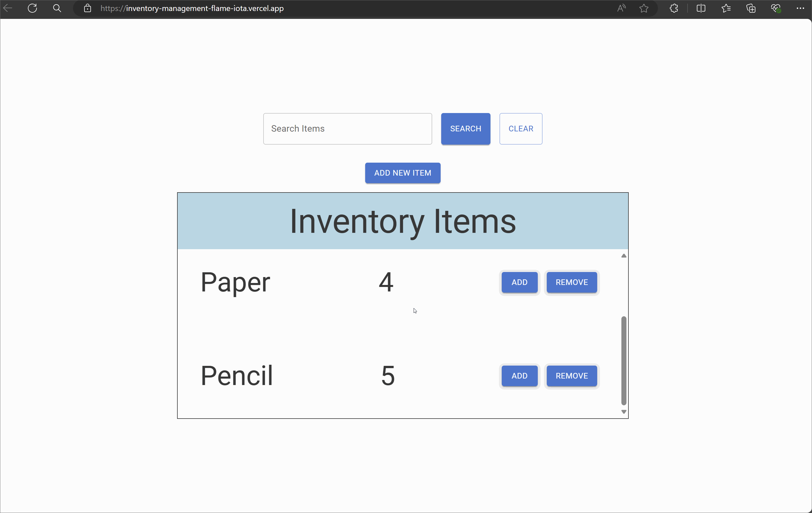
Task: Click the inventory panel scrollbar down arrow
Action: click(624, 412)
